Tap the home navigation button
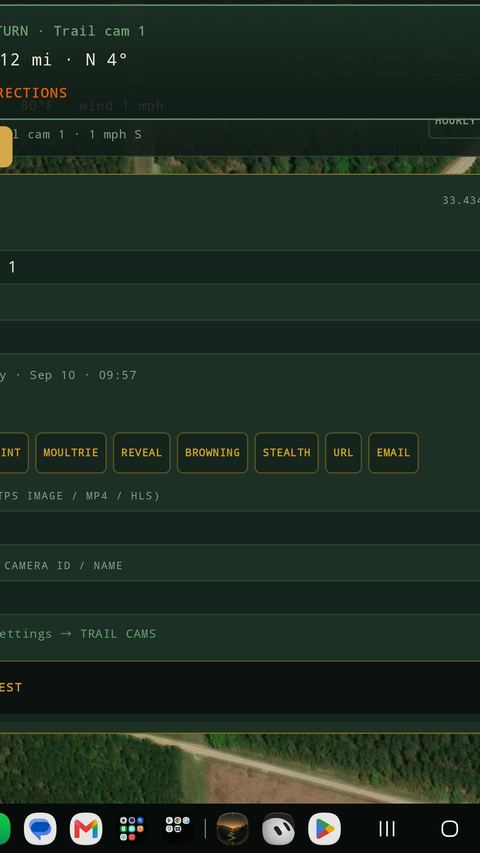 tap(450, 829)
